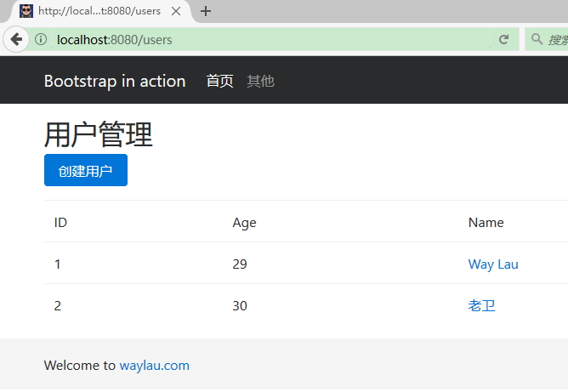Click into the browser search field
Image resolution: width=568 pixels, height=392 pixels.
(x=556, y=40)
